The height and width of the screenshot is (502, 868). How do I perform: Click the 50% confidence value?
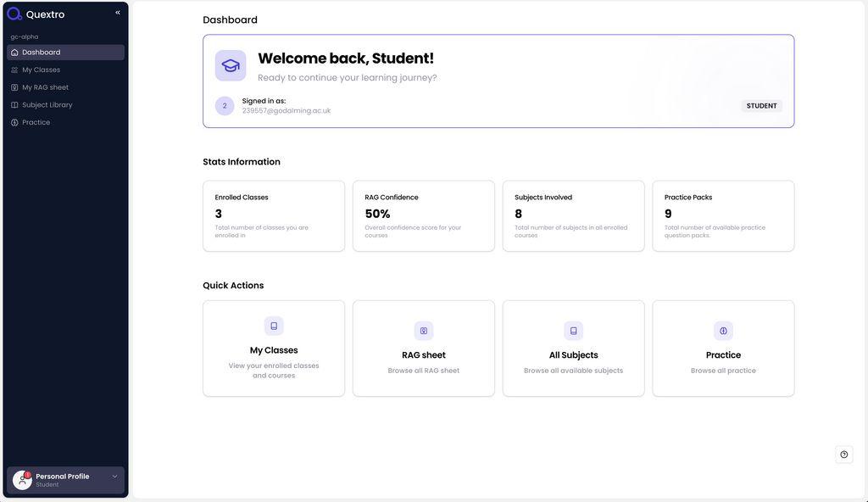(377, 214)
